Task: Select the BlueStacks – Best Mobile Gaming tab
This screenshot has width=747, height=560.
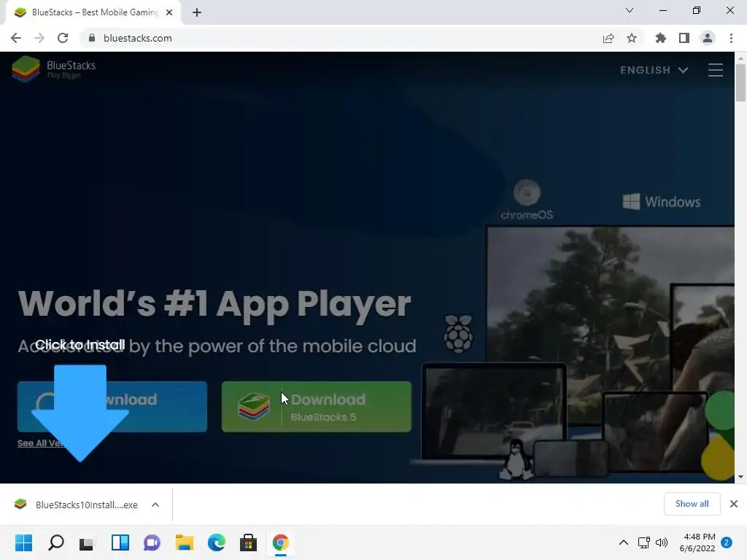Action: coord(93,12)
